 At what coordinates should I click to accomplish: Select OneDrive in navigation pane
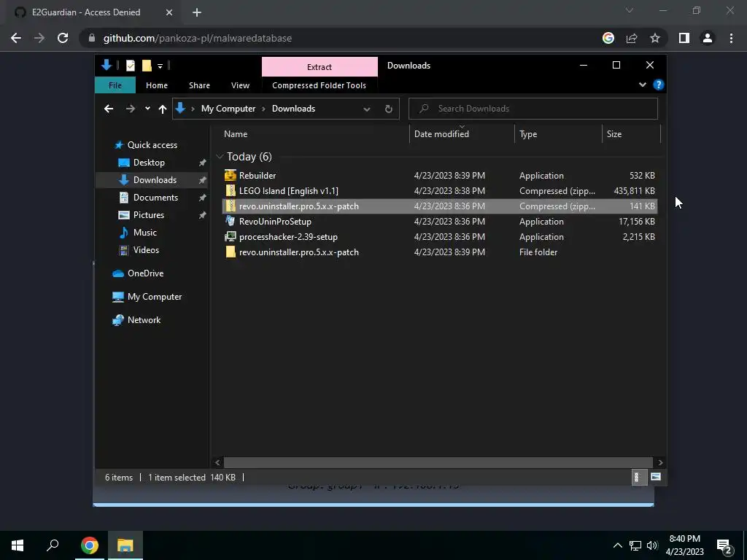145,273
